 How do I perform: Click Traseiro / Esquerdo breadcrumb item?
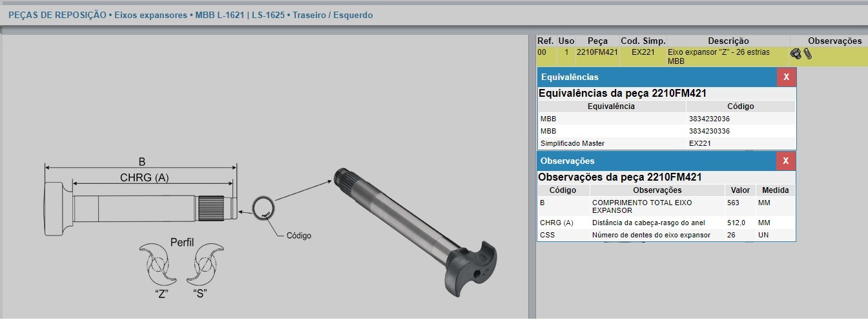coord(333,15)
